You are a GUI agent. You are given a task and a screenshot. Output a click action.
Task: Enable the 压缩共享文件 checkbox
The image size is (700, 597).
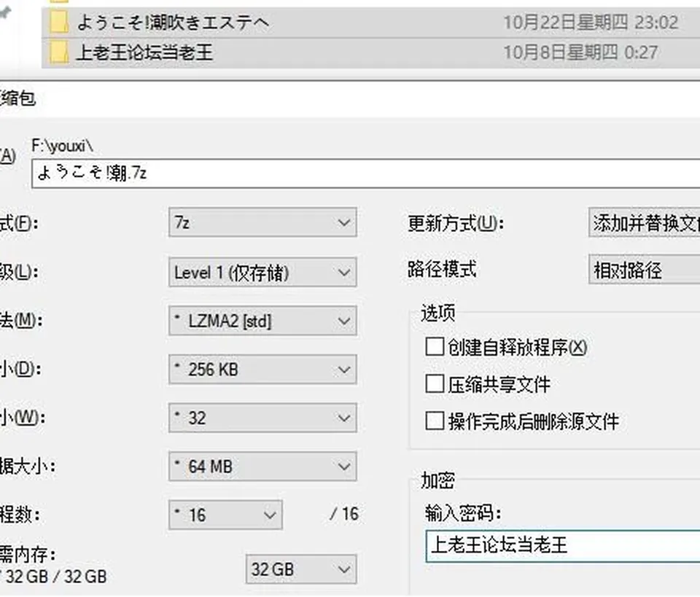coord(435,383)
